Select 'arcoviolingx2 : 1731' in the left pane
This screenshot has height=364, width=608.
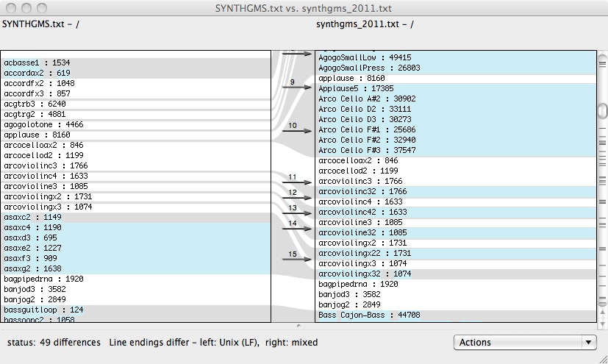[135, 196]
